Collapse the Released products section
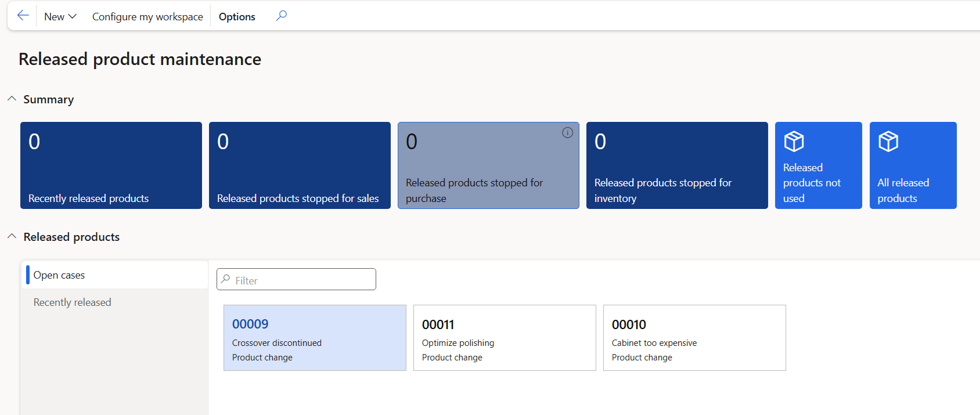This screenshot has width=980, height=415. tap(12, 237)
